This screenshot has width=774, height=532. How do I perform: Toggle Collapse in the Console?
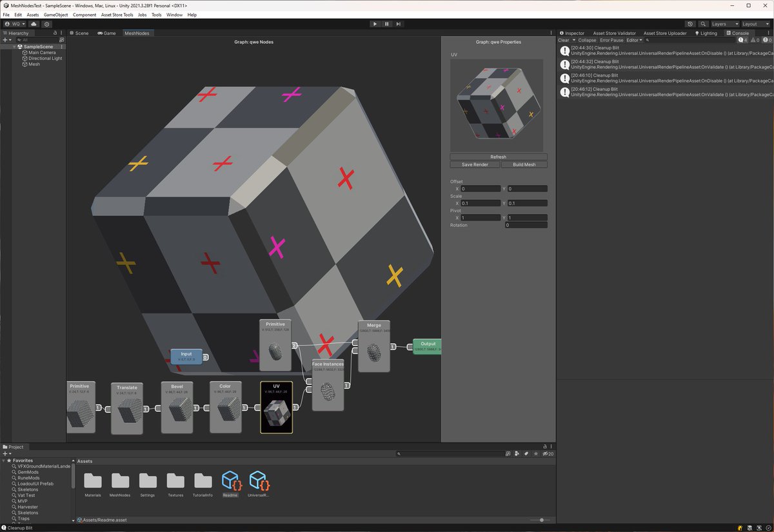tap(587, 40)
